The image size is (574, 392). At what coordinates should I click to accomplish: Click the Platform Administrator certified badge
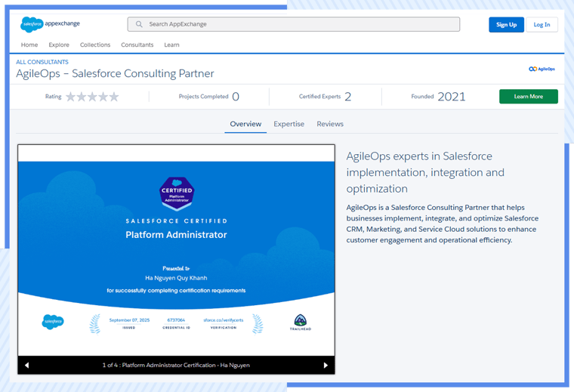176,193
